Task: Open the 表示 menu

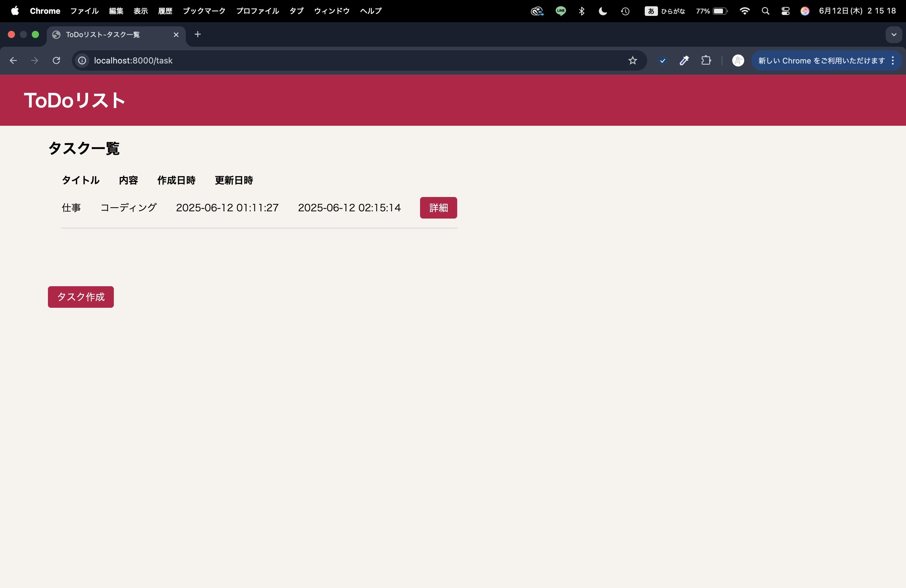Action: point(141,11)
